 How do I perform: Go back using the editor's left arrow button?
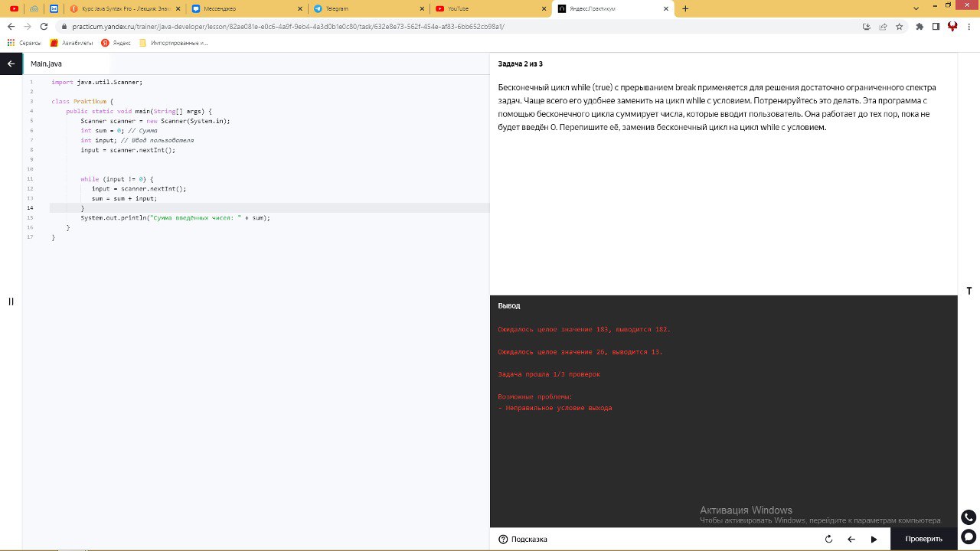pyautogui.click(x=11, y=64)
